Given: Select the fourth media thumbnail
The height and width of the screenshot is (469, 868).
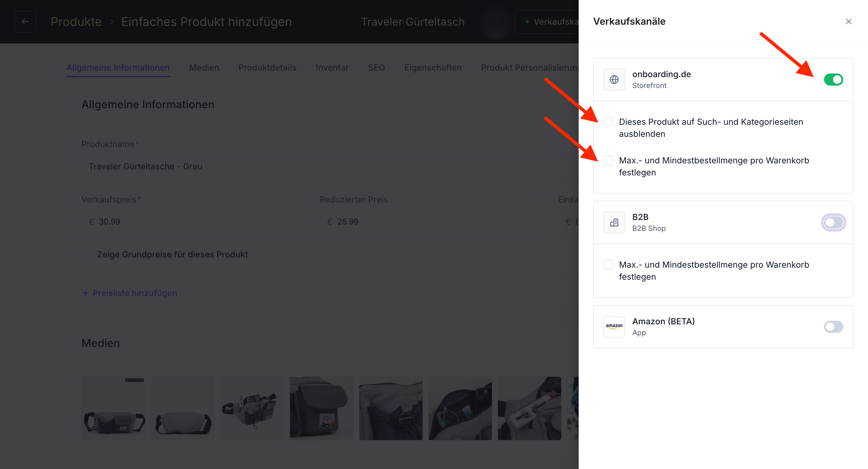Looking at the screenshot, I should click(x=322, y=408).
